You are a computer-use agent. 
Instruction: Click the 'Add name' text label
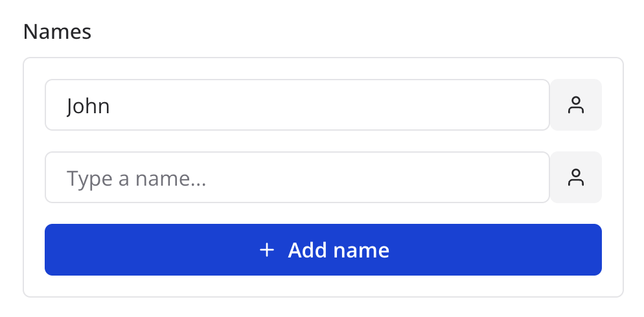(338, 250)
